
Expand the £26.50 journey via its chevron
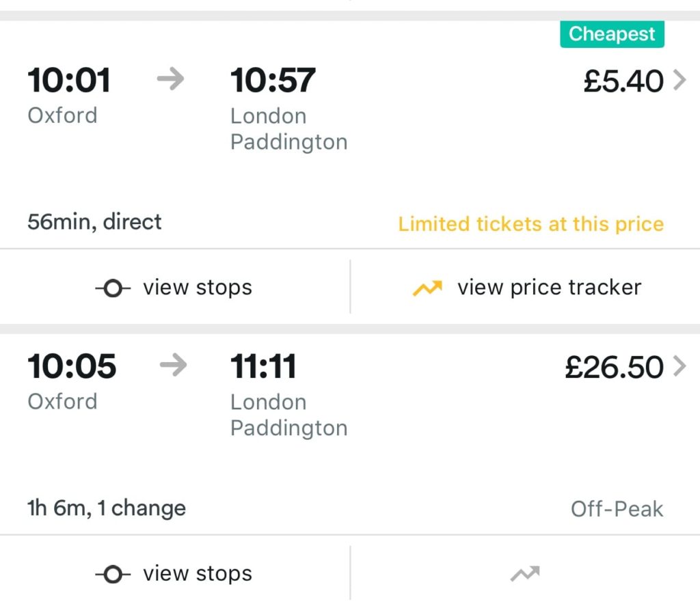680,366
